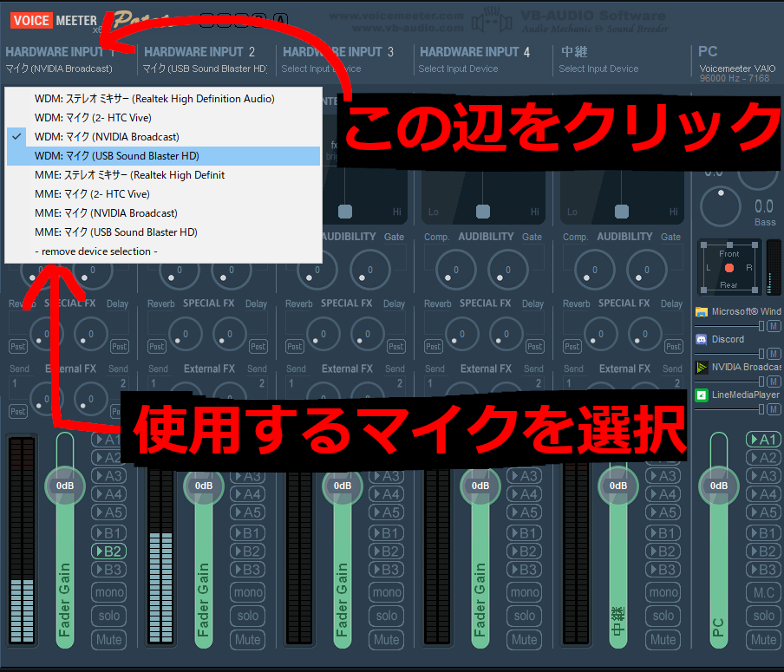Choose MME: マイク (NVIDIA Broadcast)
Viewport: 784px width, 672px height.
(x=163, y=213)
